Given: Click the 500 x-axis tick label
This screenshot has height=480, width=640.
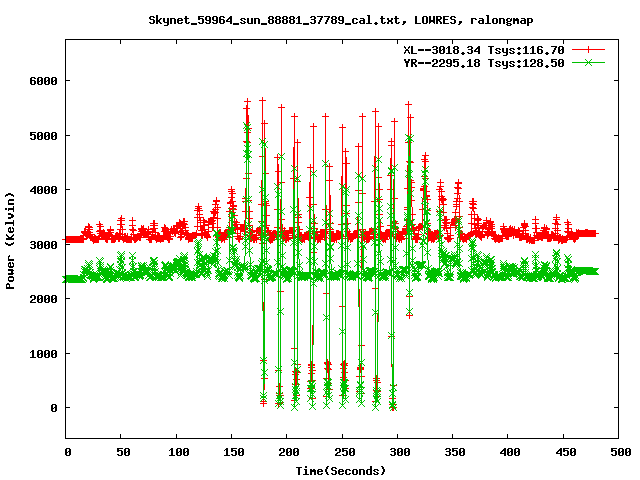Looking at the screenshot, I should [x=620, y=452].
